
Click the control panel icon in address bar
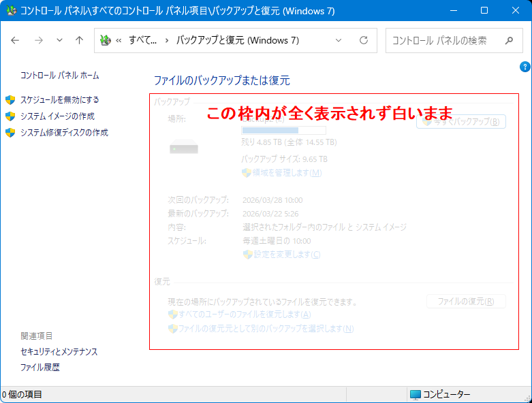tap(105, 40)
